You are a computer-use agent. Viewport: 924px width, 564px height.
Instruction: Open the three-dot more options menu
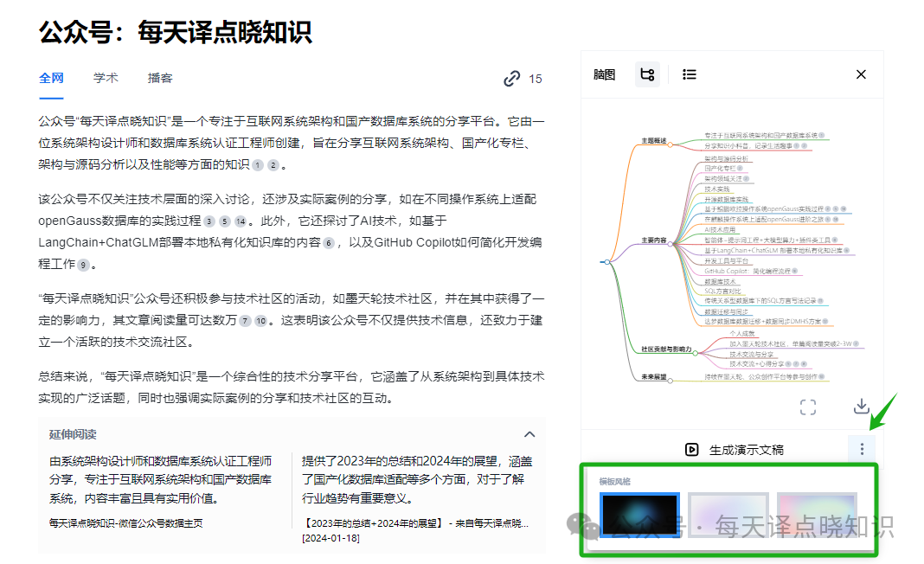coord(863,448)
